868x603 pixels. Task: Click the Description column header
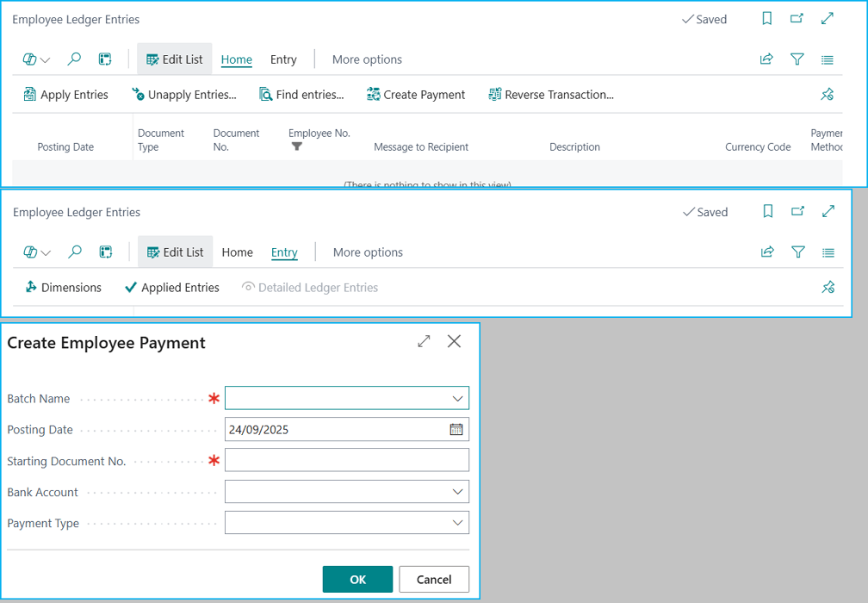(x=574, y=147)
